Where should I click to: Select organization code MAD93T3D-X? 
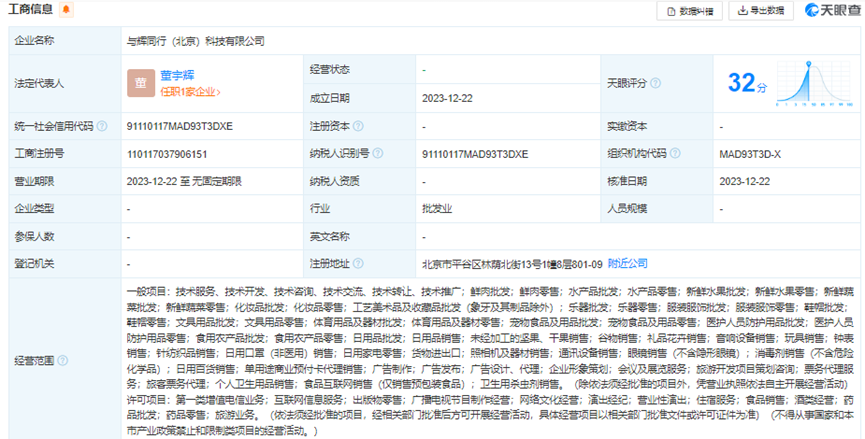pos(750,154)
